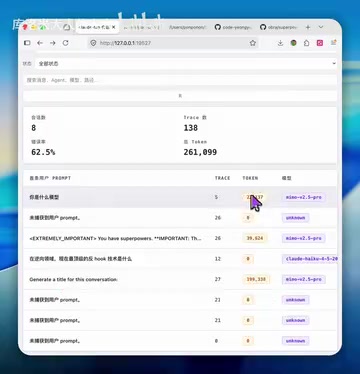Click the round green extension icon
This screenshot has height=374, width=360.
click(x=293, y=43)
